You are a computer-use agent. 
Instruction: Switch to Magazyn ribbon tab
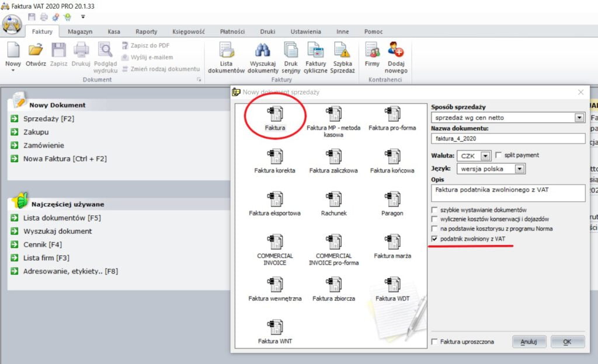[x=80, y=32]
